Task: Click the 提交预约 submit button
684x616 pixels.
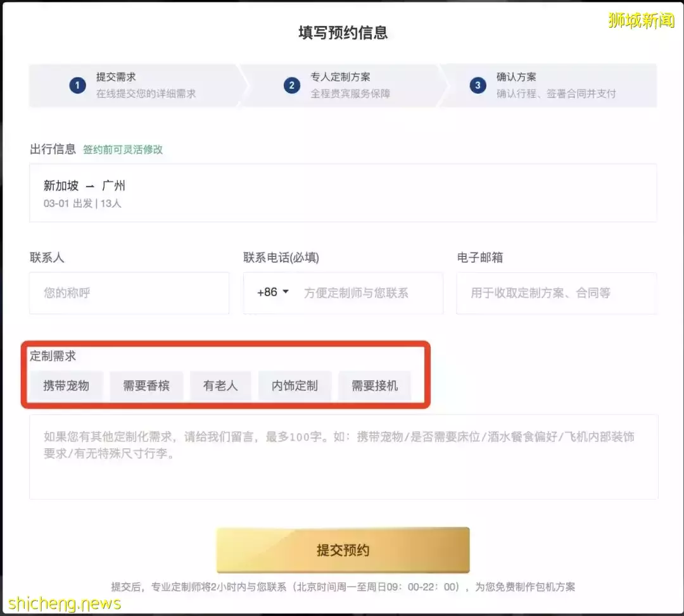Action: pyautogui.click(x=342, y=550)
